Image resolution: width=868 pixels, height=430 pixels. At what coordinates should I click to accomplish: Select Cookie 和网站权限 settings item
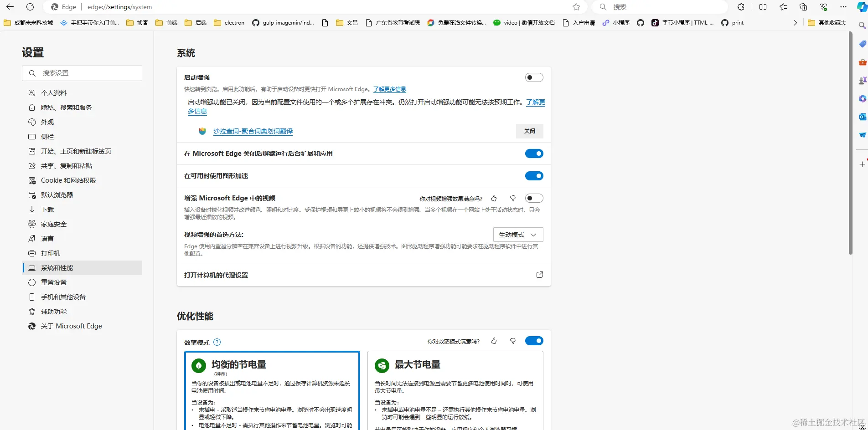82,180
